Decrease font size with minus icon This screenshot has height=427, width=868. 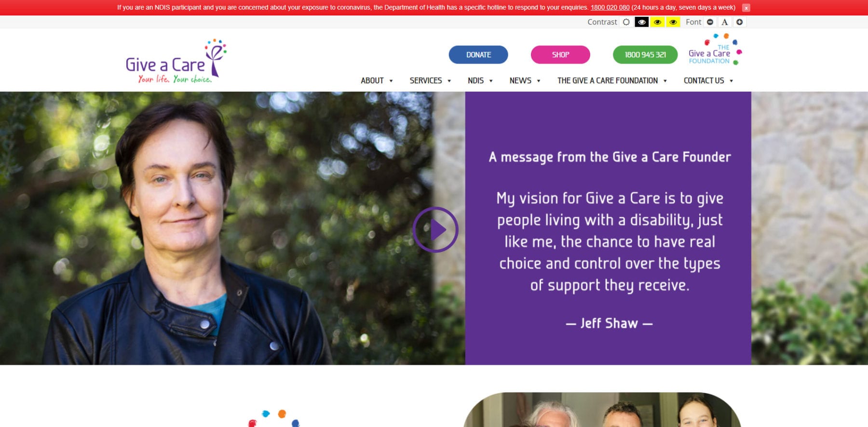click(x=710, y=22)
